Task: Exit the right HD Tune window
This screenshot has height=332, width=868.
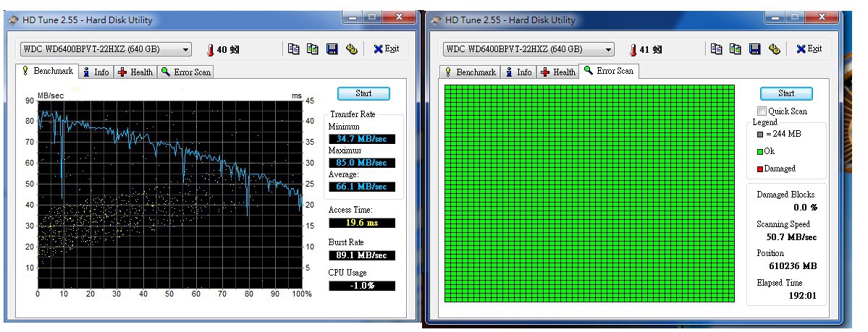Action: (x=809, y=48)
